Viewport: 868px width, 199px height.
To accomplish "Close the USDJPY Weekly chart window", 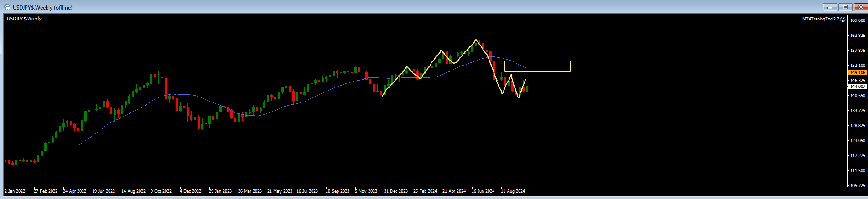I will [x=860, y=7].
